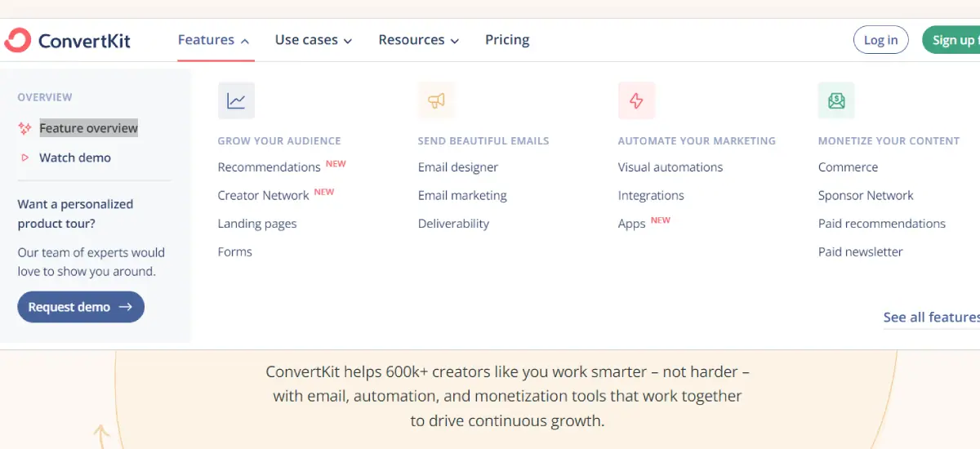Open the Landing pages link
The image size is (980, 449).
pos(257,224)
